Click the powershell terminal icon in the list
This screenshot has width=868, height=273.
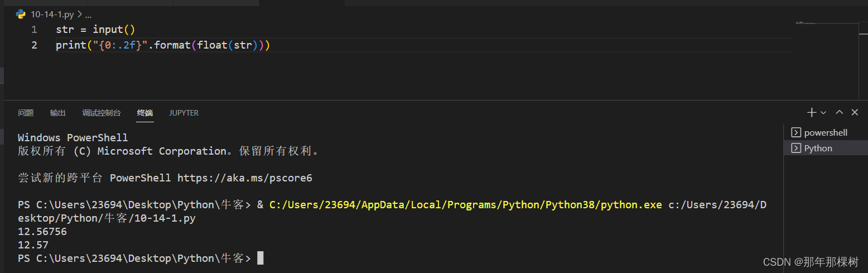[x=795, y=133]
